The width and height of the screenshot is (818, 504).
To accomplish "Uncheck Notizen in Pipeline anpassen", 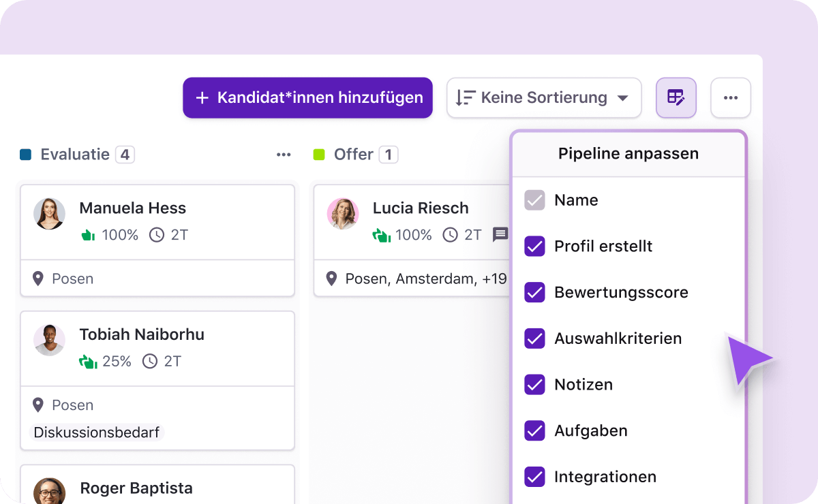I will tap(535, 384).
